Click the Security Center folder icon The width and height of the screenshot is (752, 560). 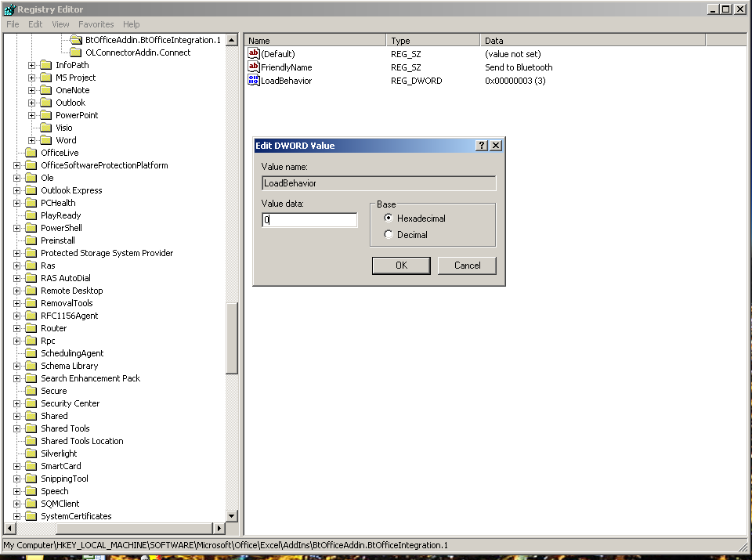(x=31, y=403)
